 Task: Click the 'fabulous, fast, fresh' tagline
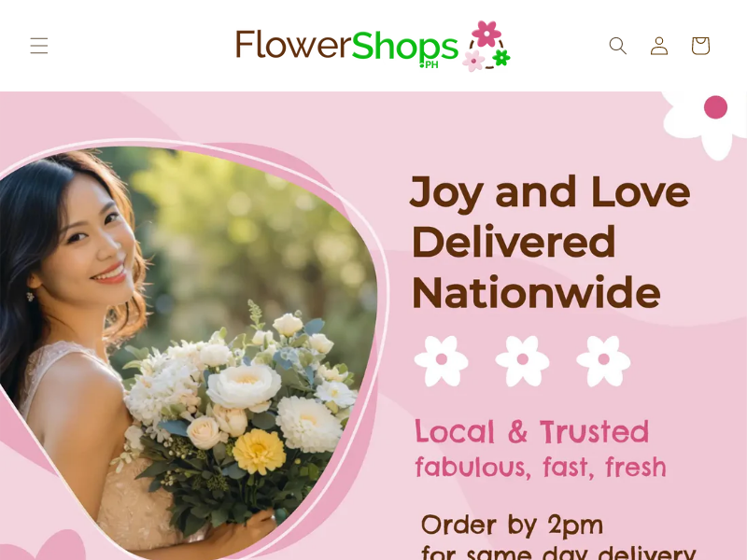tap(541, 468)
